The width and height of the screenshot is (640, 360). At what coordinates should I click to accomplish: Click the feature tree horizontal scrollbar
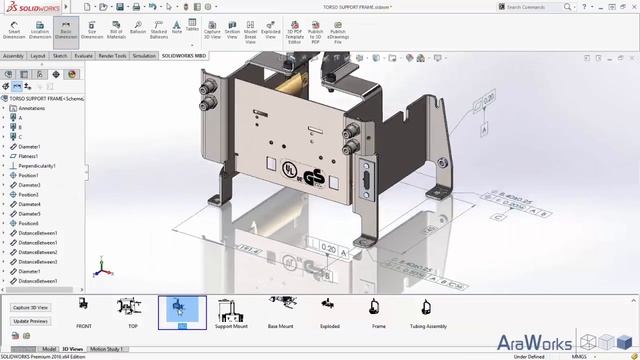tap(39, 290)
